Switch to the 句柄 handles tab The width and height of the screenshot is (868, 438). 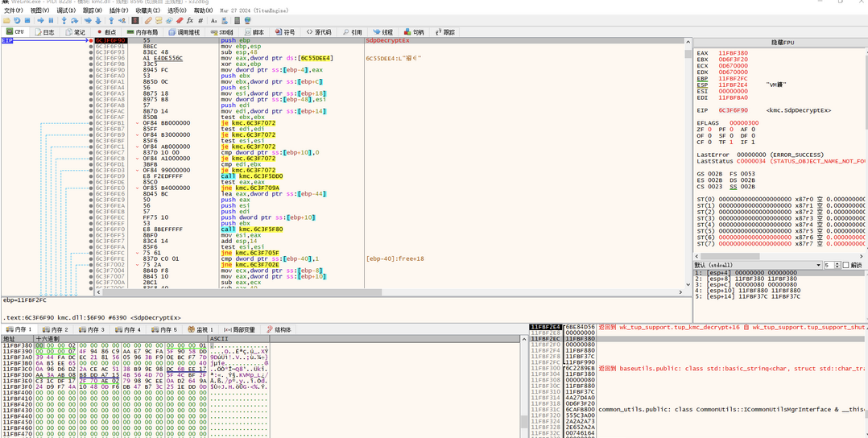pyautogui.click(x=414, y=32)
